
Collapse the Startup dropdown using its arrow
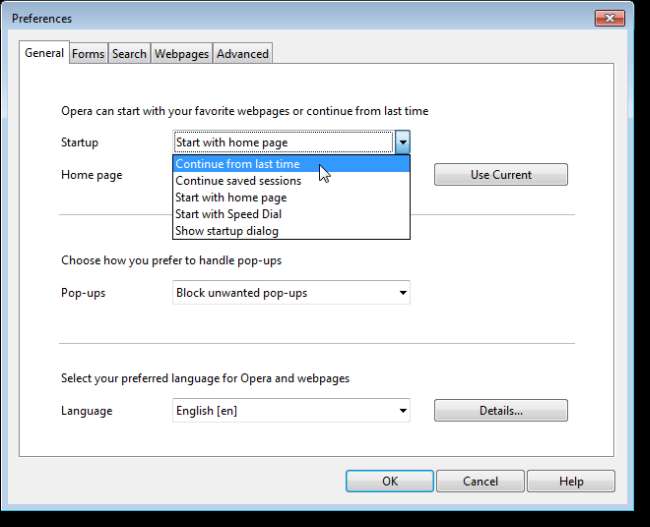402,143
